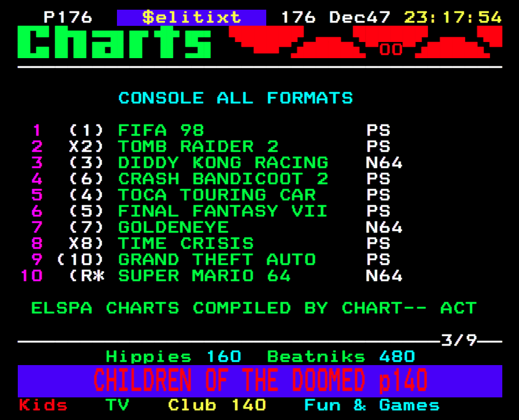Click the PS format beside FIFA 98

coord(378,130)
